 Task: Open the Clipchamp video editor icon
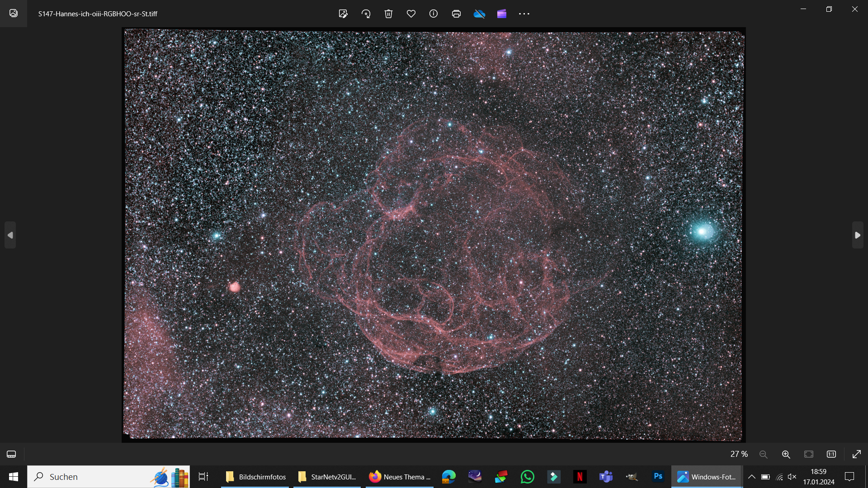pos(502,14)
